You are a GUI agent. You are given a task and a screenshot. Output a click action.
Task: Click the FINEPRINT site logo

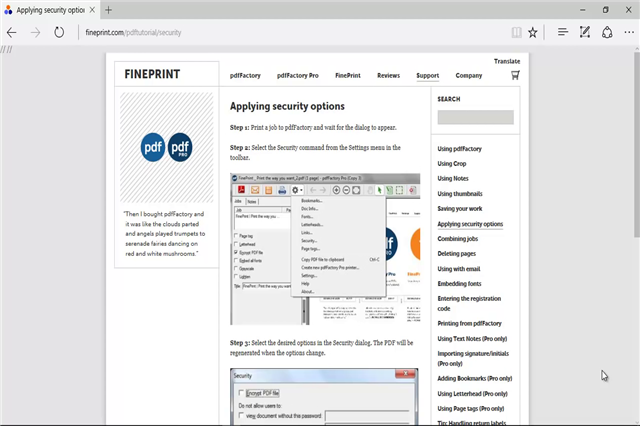(152, 74)
